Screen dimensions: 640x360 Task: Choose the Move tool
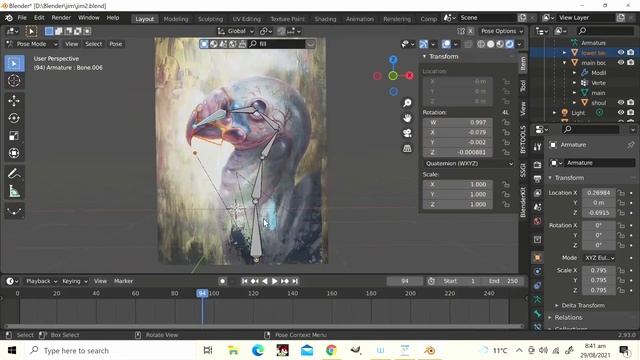coord(14,101)
